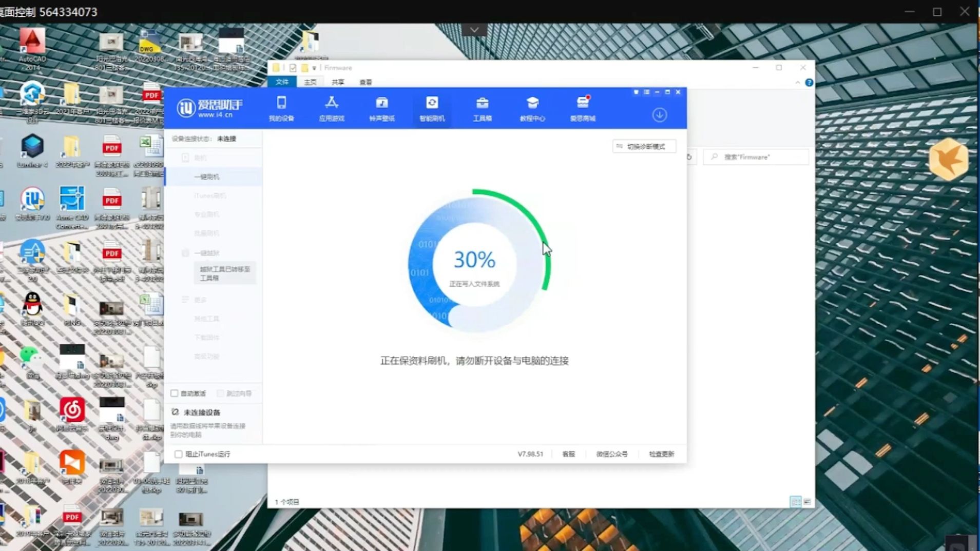The width and height of the screenshot is (980, 551).
Task: Click the blue help icon in Firmware window
Action: click(x=809, y=83)
